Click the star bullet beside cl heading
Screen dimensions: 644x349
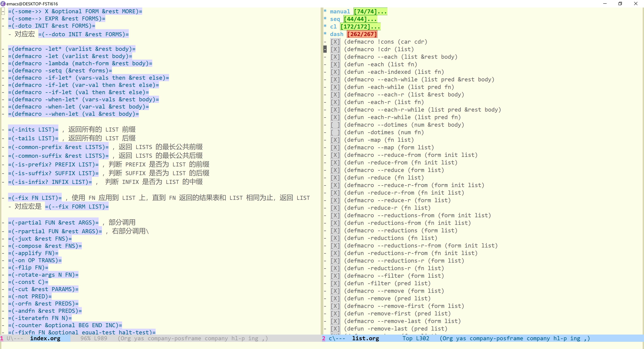pyautogui.click(x=325, y=26)
